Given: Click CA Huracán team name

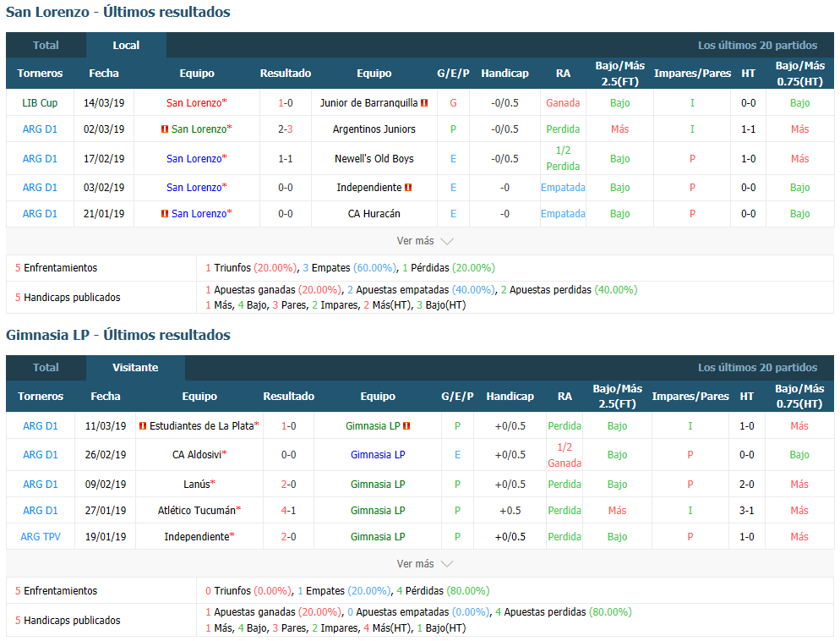Looking at the screenshot, I should [374, 213].
